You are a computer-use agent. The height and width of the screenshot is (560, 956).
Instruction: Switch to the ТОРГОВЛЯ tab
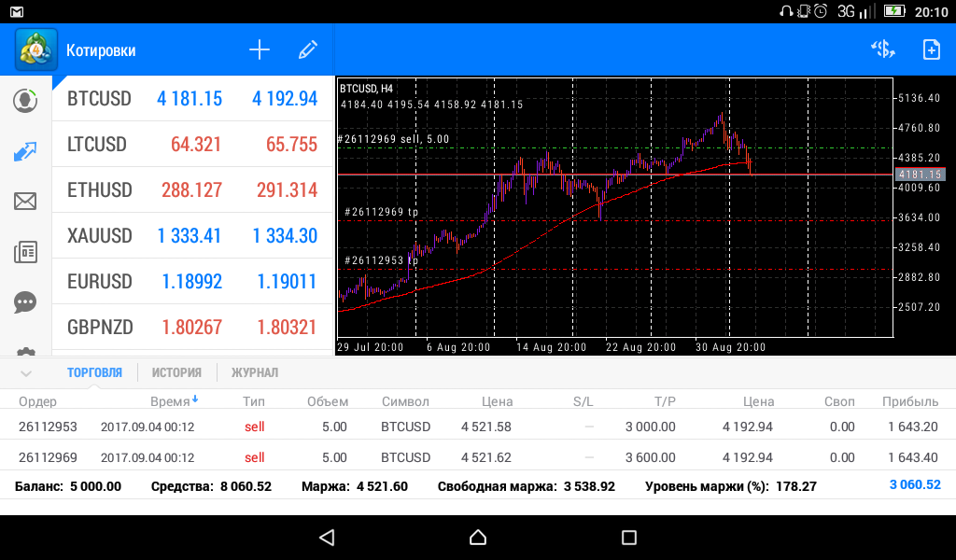pos(94,372)
